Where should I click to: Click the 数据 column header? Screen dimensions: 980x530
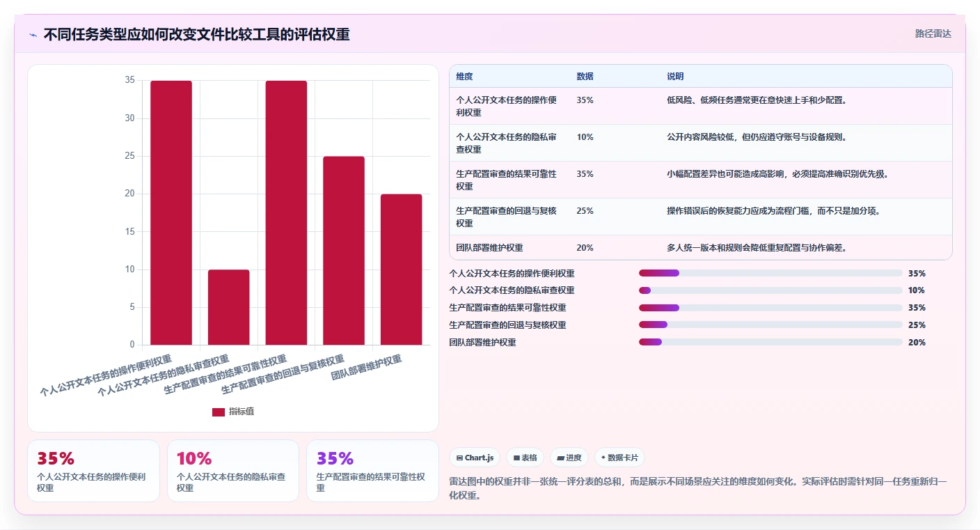pos(585,77)
